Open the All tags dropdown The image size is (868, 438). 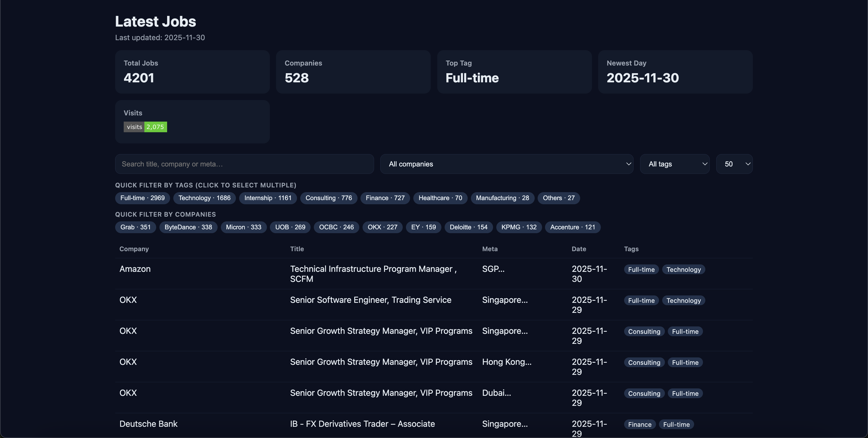point(675,164)
